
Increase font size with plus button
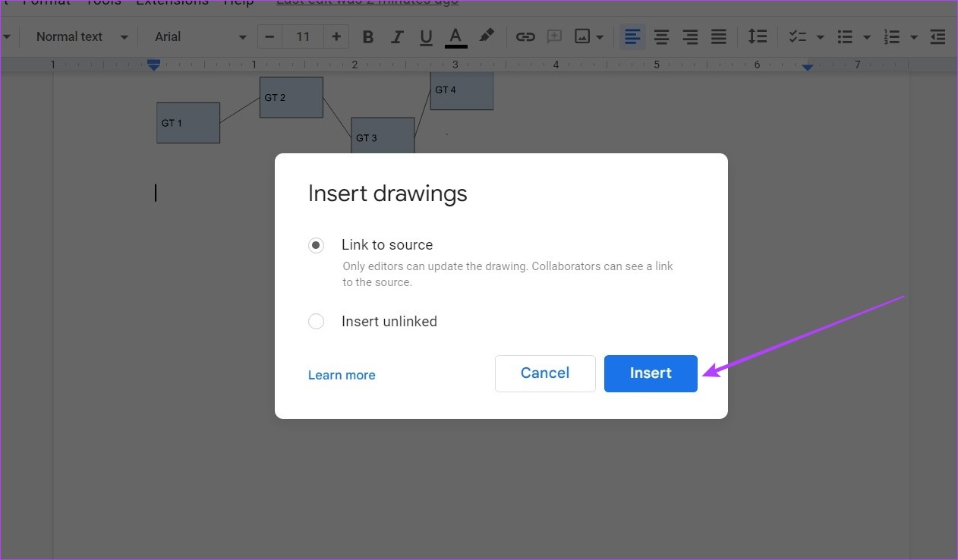[336, 36]
